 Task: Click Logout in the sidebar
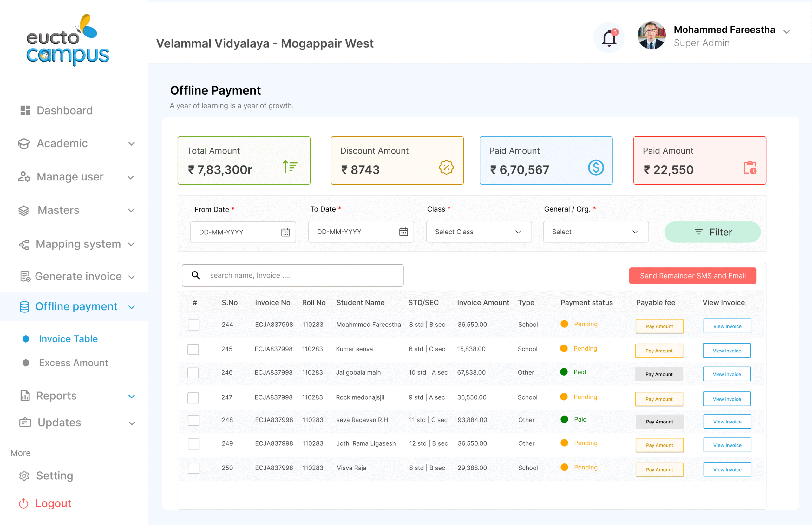(53, 503)
